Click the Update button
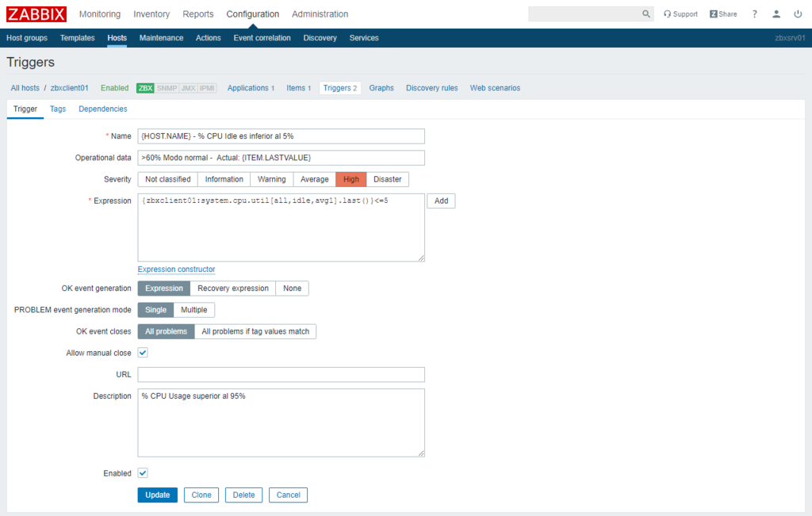 (157, 495)
